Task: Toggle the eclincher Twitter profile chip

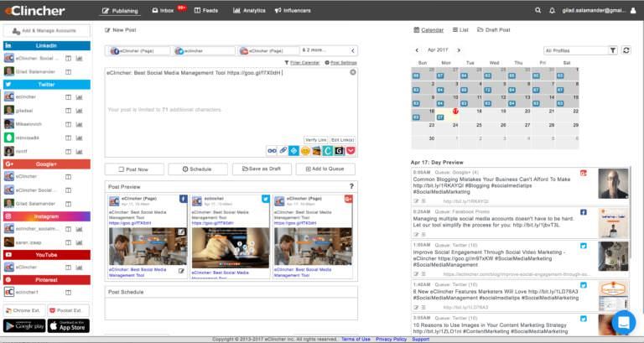Action: click(204, 51)
